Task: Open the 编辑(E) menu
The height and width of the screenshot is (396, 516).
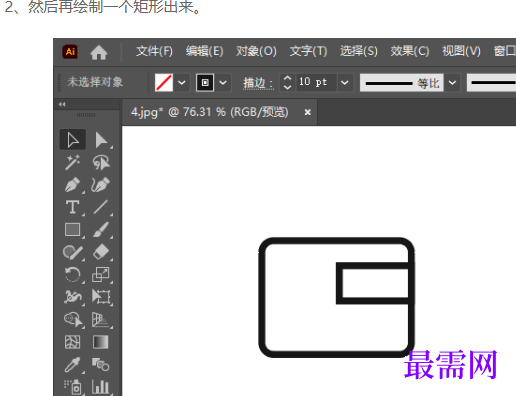Action: tap(204, 52)
